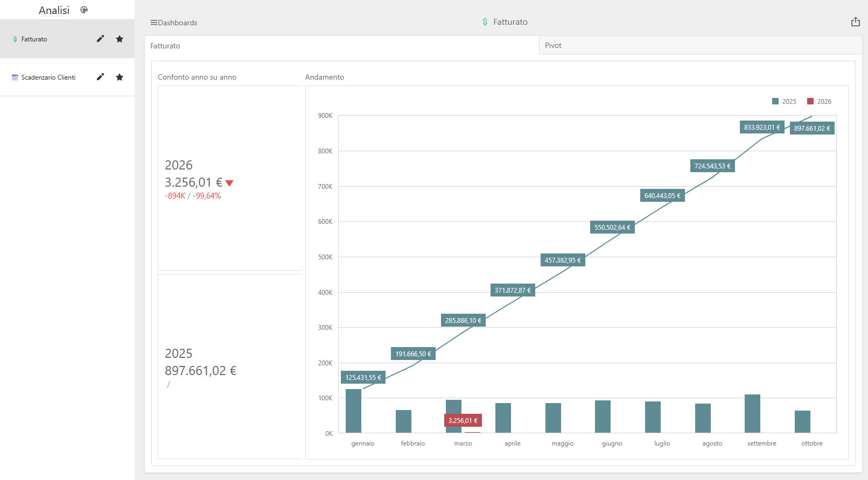This screenshot has height=480, width=868.
Task: Click the Confonto anno su anno title
Action: coord(197,77)
